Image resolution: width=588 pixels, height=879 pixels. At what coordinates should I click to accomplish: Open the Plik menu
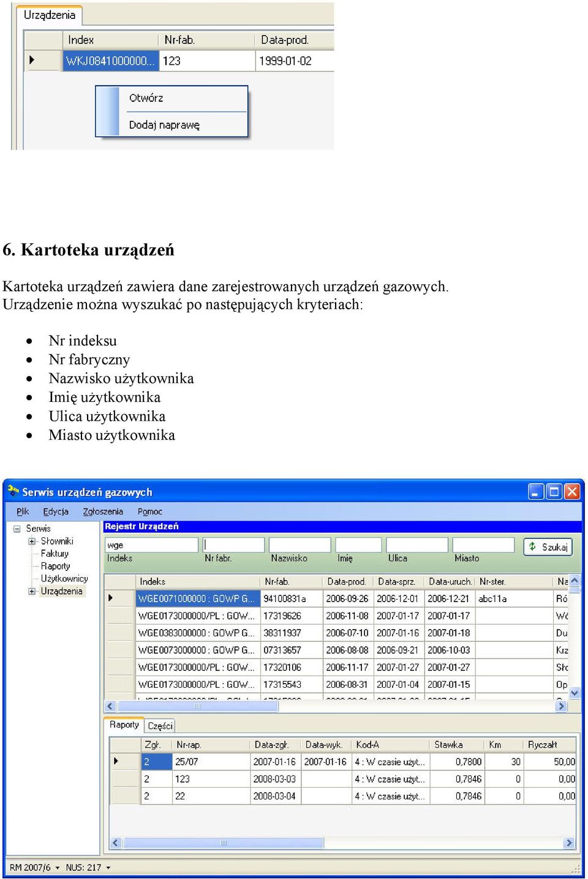23,511
